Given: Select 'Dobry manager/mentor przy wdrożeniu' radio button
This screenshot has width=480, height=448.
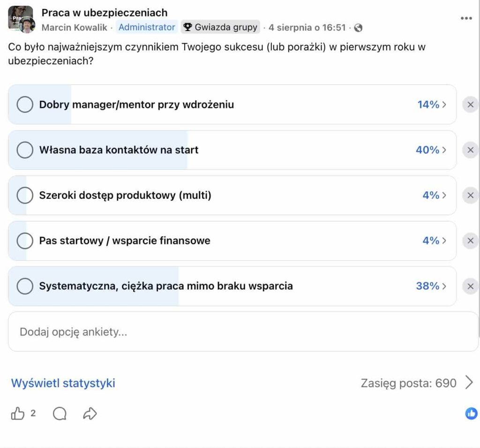Looking at the screenshot, I should tap(25, 105).
